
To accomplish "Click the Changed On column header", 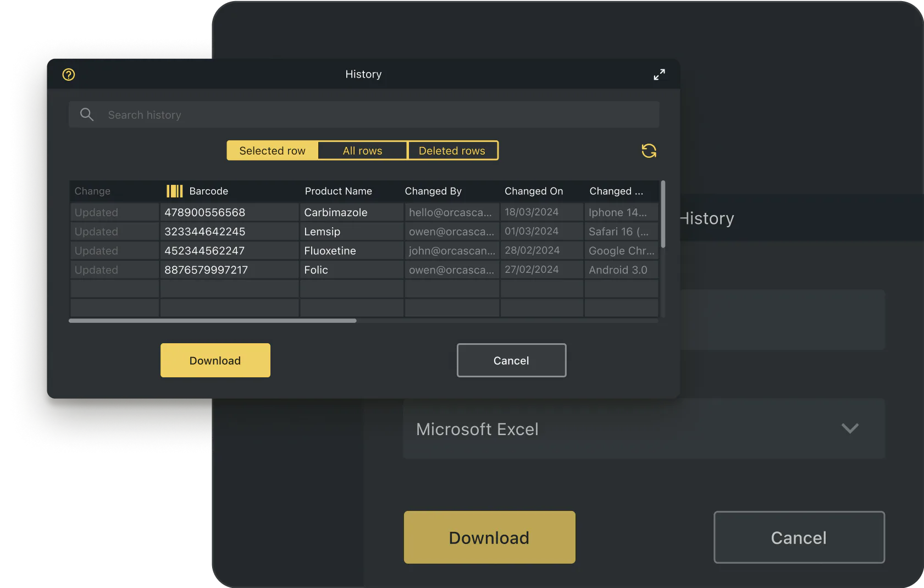I will pos(534,191).
